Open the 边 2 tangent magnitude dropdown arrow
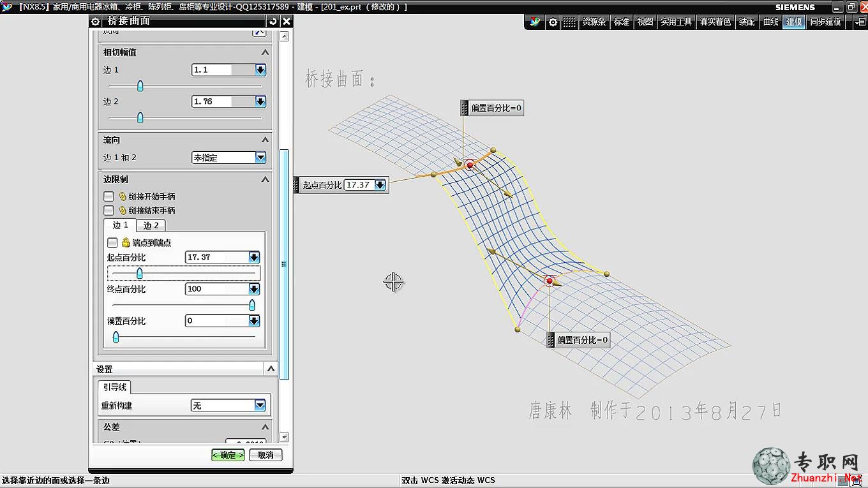The width and height of the screenshot is (868, 488). coord(260,101)
